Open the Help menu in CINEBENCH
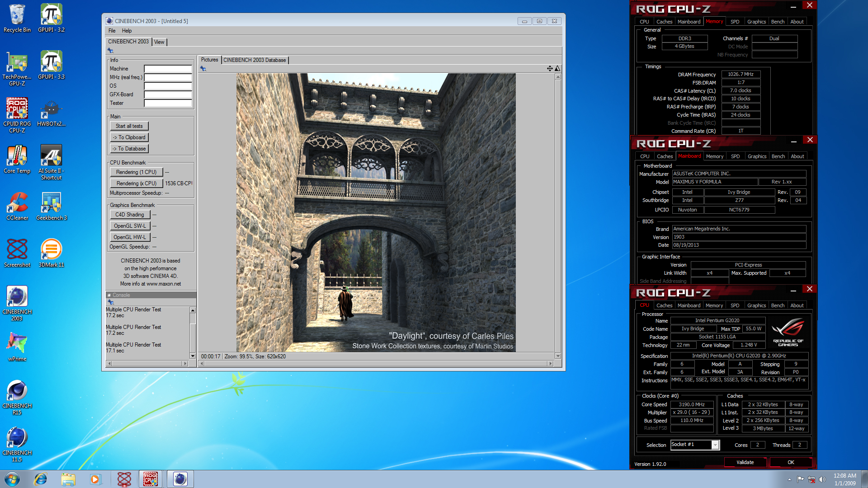The height and width of the screenshot is (488, 868). [x=127, y=31]
